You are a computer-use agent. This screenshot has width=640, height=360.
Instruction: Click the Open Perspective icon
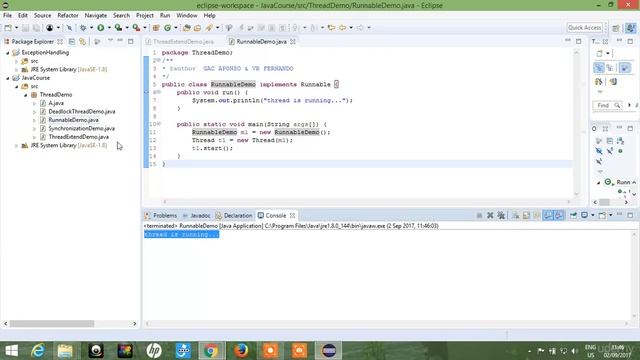point(616,28)
